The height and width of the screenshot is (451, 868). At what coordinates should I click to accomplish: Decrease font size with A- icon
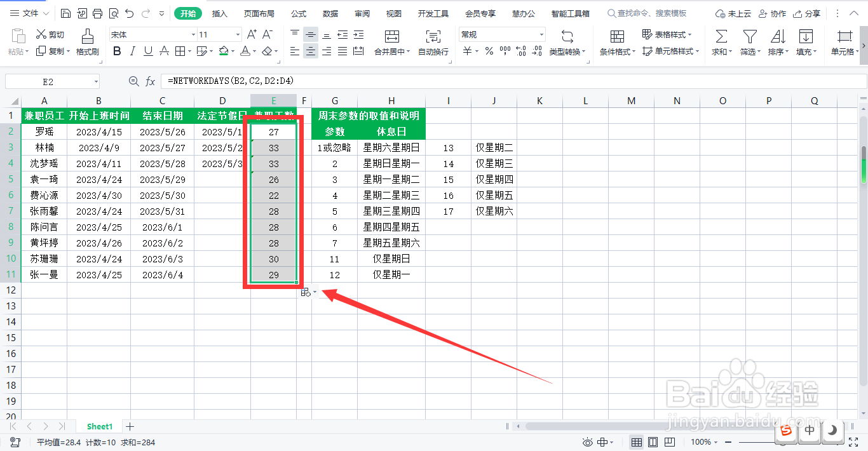click(268, 35)
